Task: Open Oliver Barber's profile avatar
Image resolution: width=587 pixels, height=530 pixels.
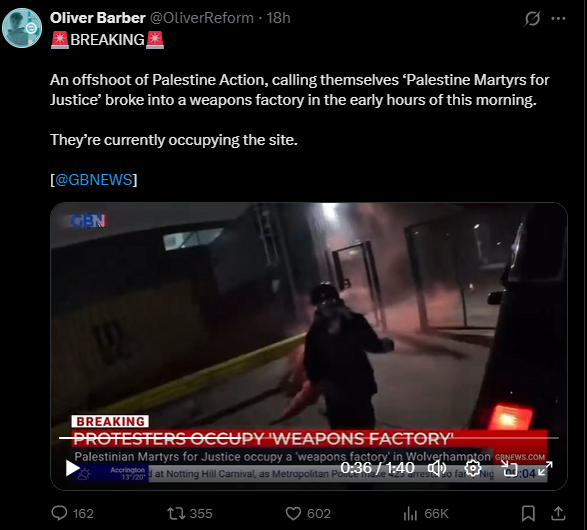Action: 22,28
